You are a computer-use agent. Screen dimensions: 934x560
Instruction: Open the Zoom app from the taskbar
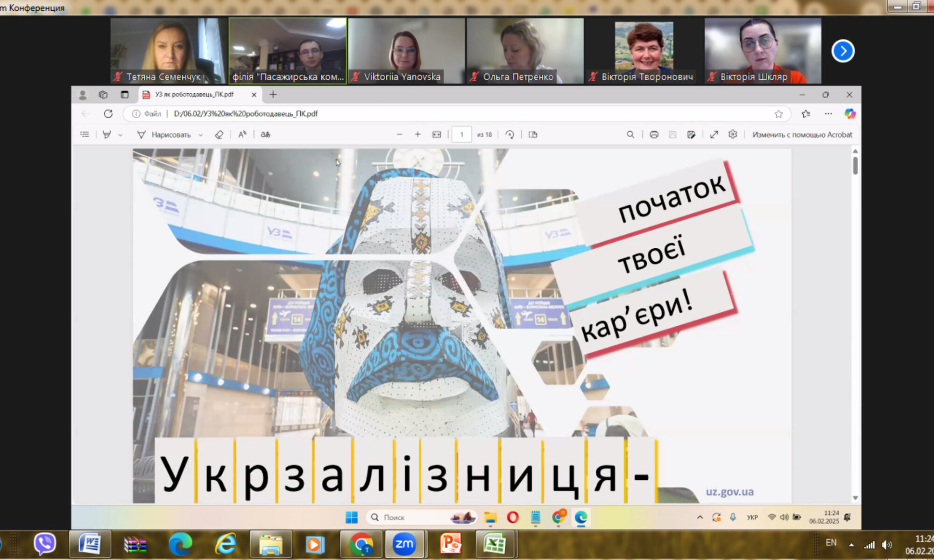click(x=404, y=544)
